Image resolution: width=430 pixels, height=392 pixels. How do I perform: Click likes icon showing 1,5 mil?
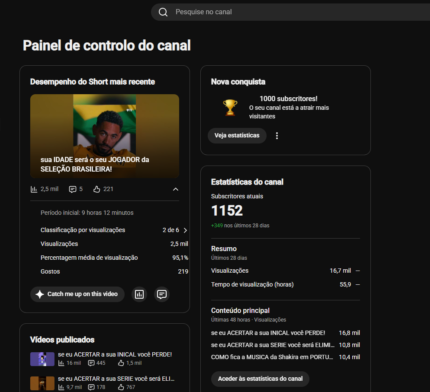pyautogui.click(x=121, y=363)
